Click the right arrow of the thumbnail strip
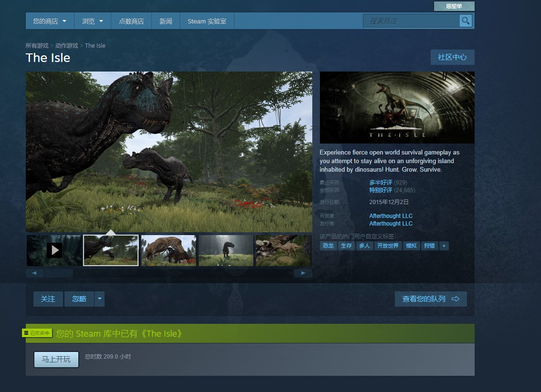 (x=303, y=273)
